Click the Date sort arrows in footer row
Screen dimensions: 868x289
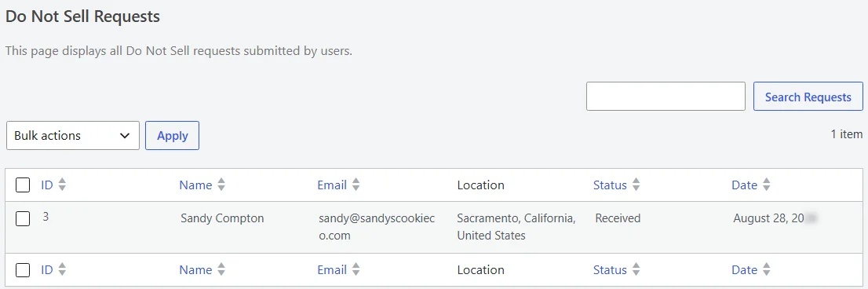tap(766, 269)
